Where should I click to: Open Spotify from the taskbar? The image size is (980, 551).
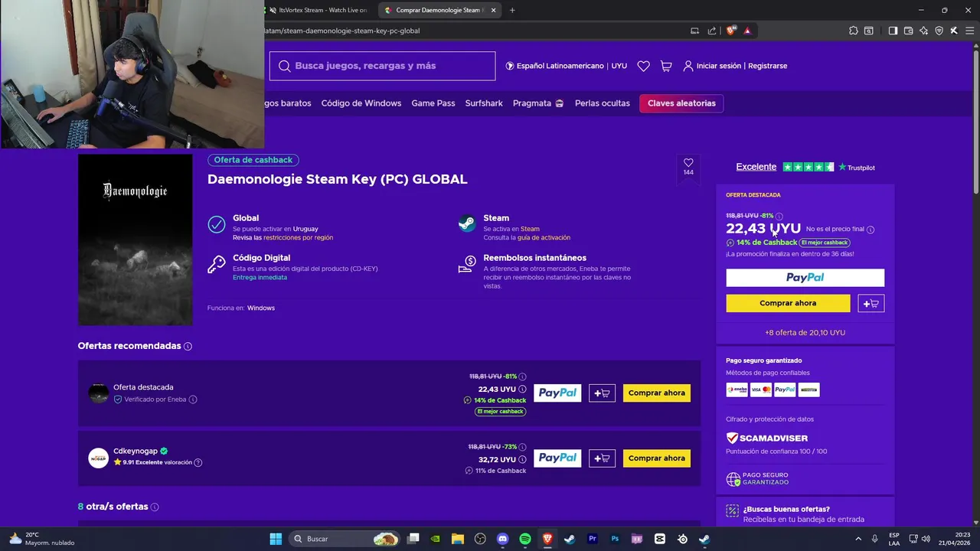[x=525, y=539]
